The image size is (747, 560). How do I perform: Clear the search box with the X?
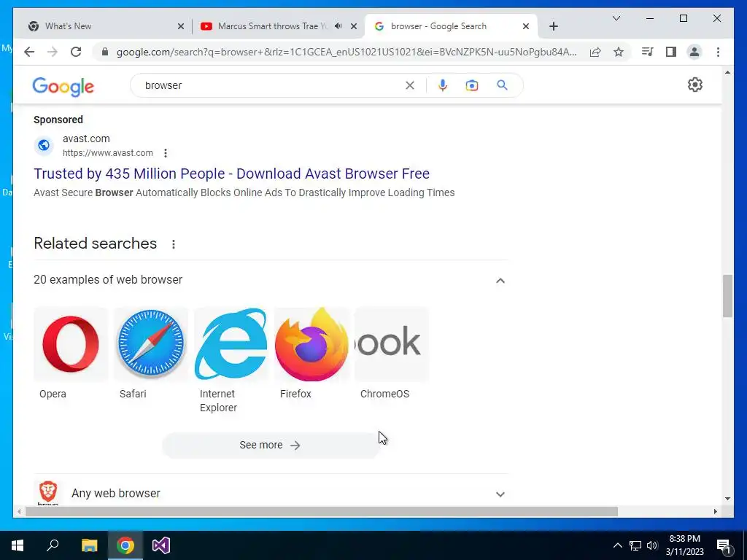tap(410, 85)
